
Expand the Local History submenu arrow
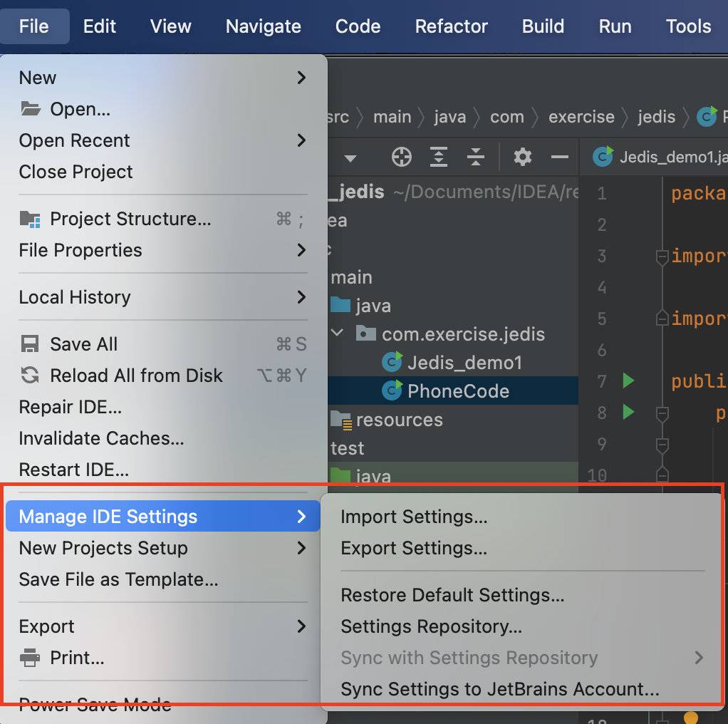click(301, 296)
